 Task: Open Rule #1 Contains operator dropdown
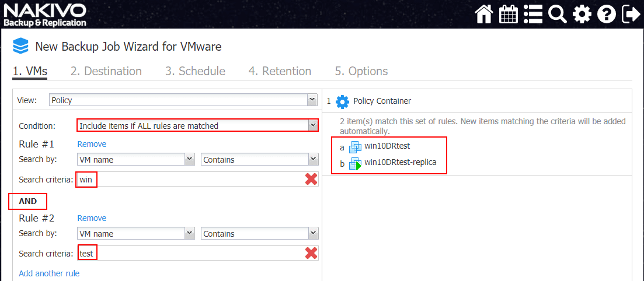pos(260,160)
